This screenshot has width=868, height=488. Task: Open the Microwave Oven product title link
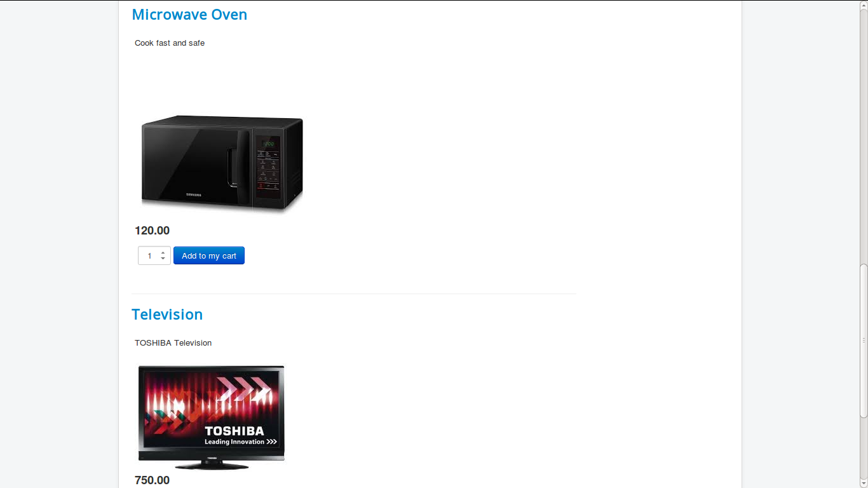click(x=189, y=15)
